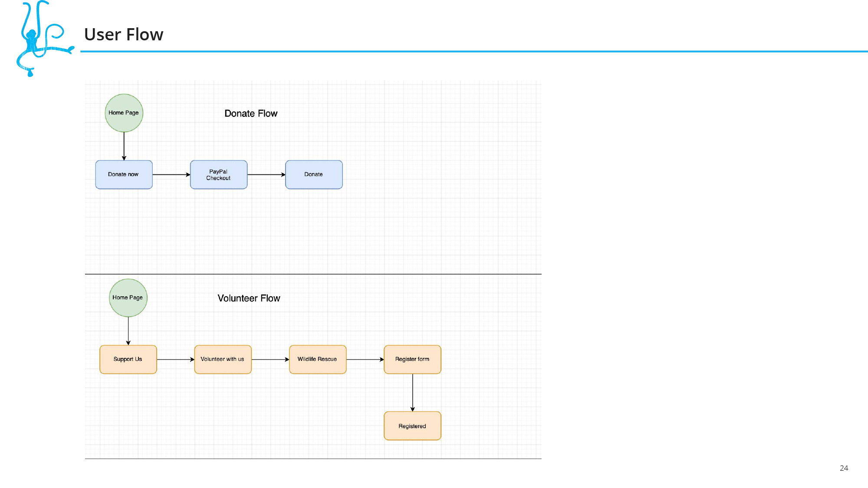Click the page number 24

click(x=844, y=468)
